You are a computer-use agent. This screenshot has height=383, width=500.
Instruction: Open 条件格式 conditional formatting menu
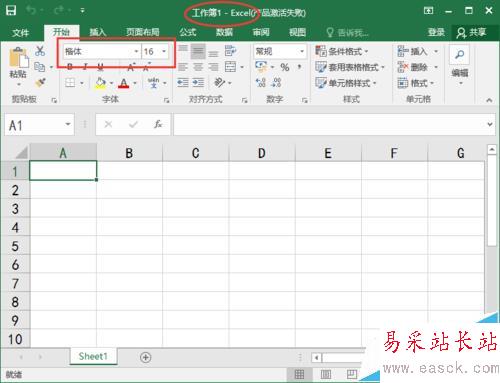[x=342, y=51]
